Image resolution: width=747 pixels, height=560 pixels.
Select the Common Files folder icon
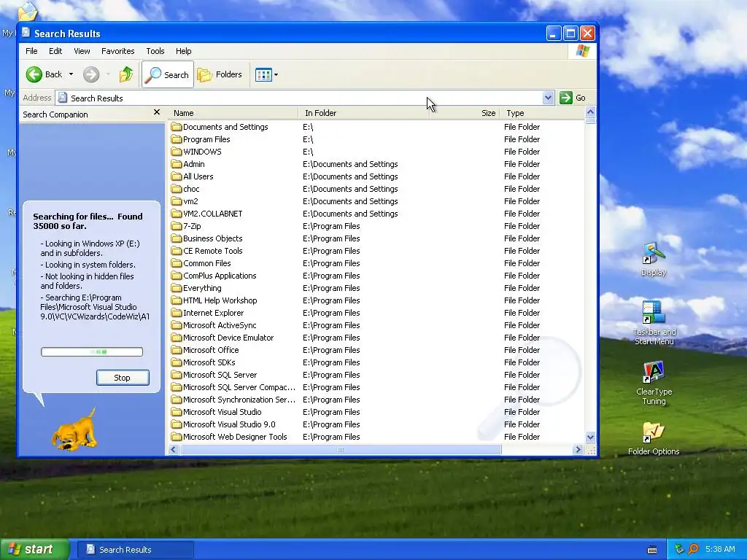pos(177,262)
